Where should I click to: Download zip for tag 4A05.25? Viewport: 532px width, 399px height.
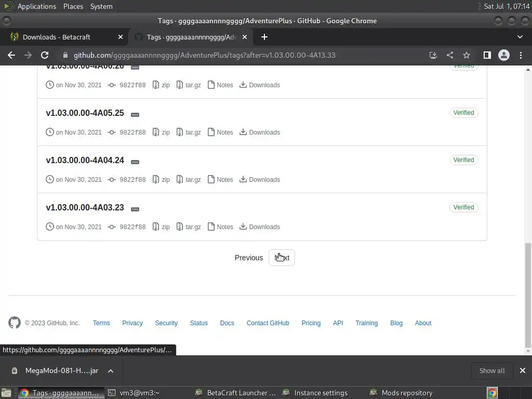[x=161, y=132]
